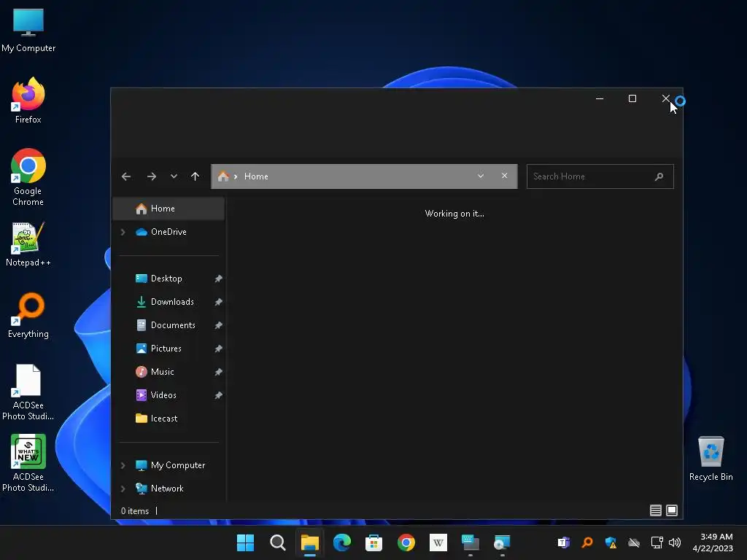Go forward in File Explorer
The image size is (747, 560).
pyautogui.click(x=152, y=176)
